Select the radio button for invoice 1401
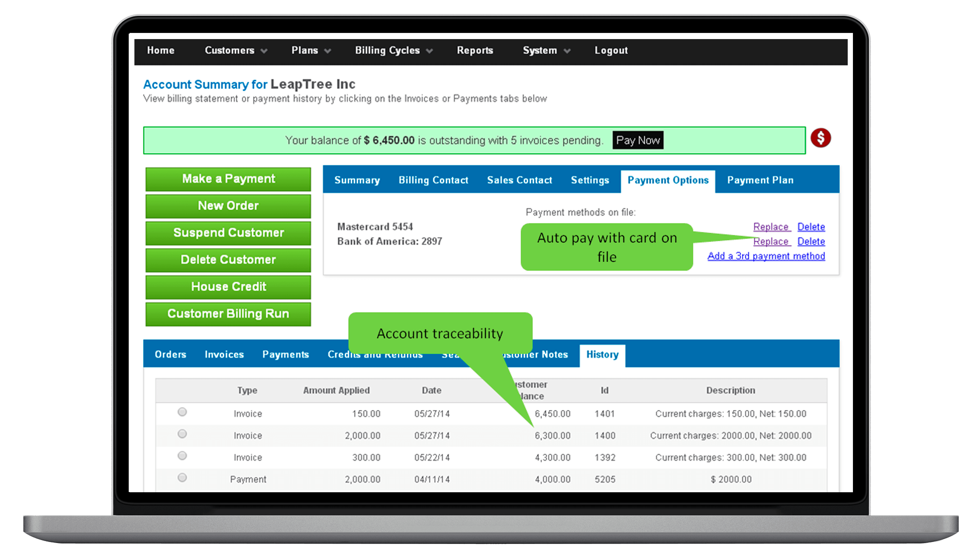This screenshot has width=980, height=560. coord(182,412)
